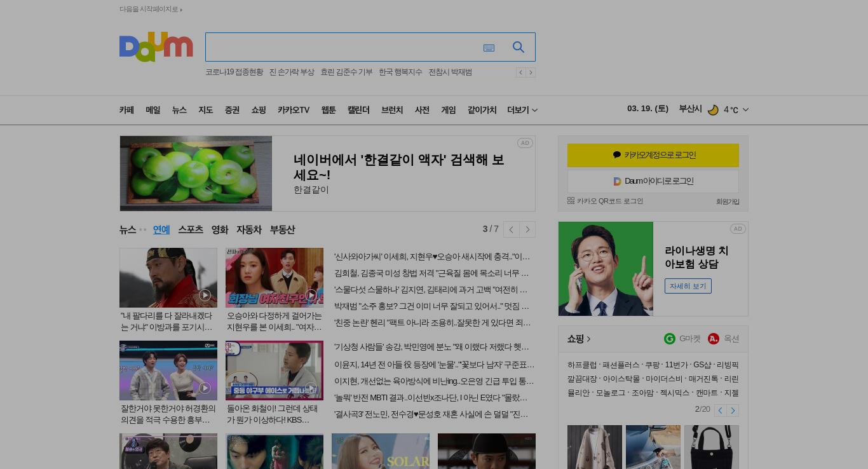The height and width of the screenshot is (469, 868).
Task: Log in with Daum아이디로 로그인 button
Action: (653, 181)
